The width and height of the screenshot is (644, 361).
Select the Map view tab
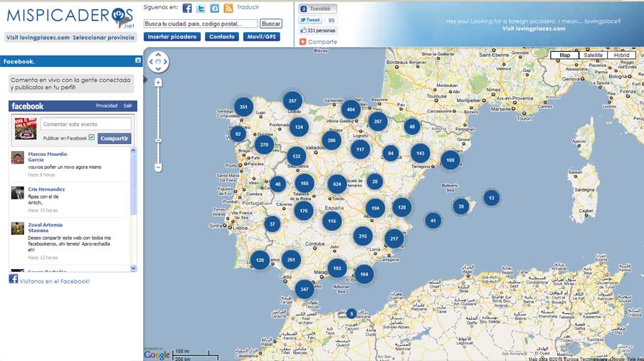[x=565, y=55]
